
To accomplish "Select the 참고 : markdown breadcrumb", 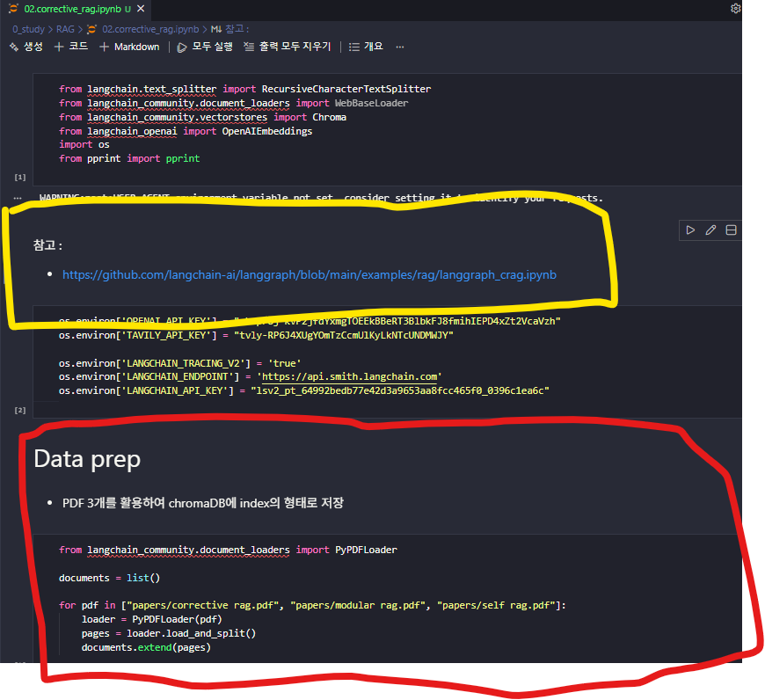I will pos(229,29).
